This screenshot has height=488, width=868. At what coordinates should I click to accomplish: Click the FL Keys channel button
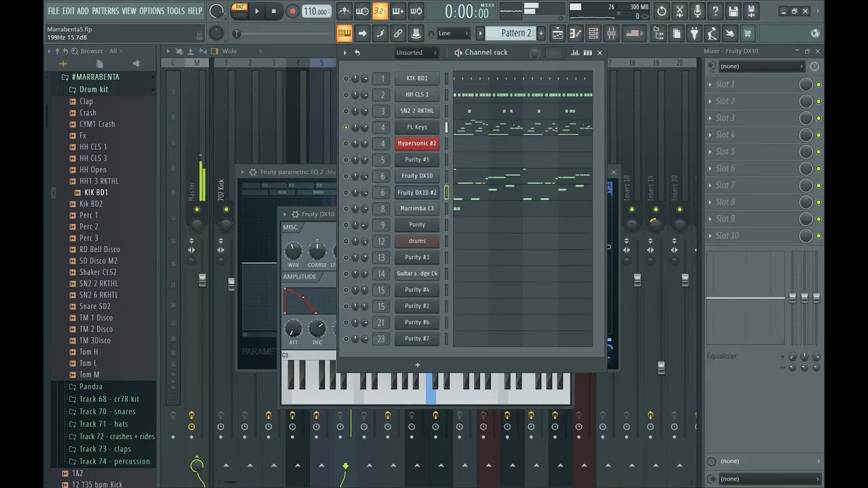[x=416, y=127]
